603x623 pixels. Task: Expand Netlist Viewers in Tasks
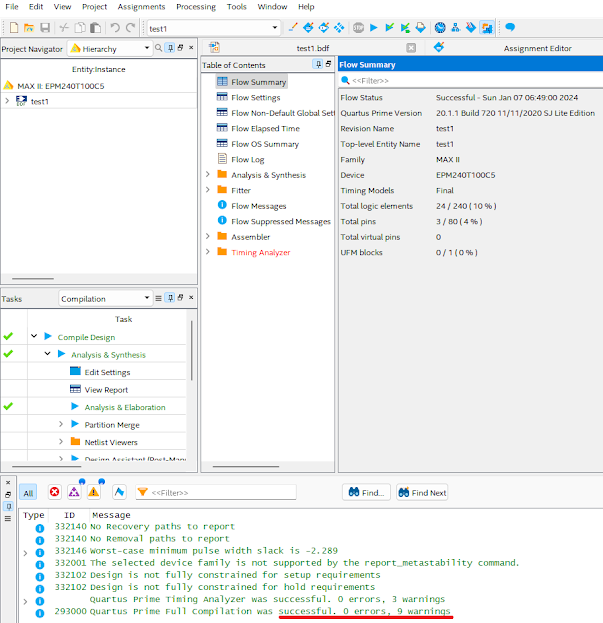[x=61, y=441]
